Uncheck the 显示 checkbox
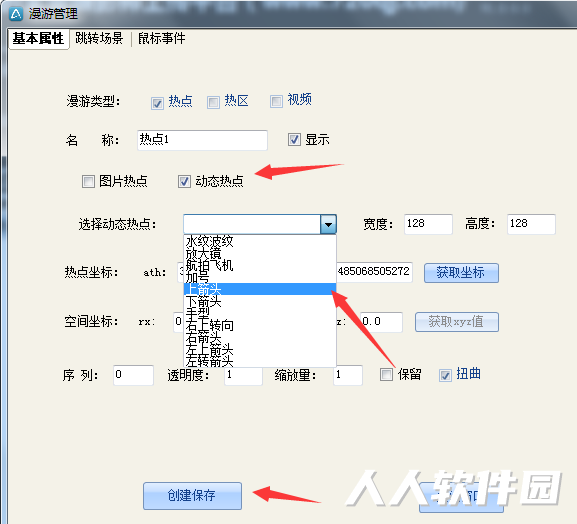 (x=294, y=139)
